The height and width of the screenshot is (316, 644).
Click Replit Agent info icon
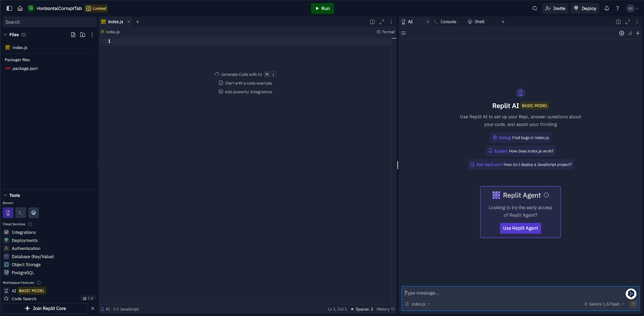(546, 195)
